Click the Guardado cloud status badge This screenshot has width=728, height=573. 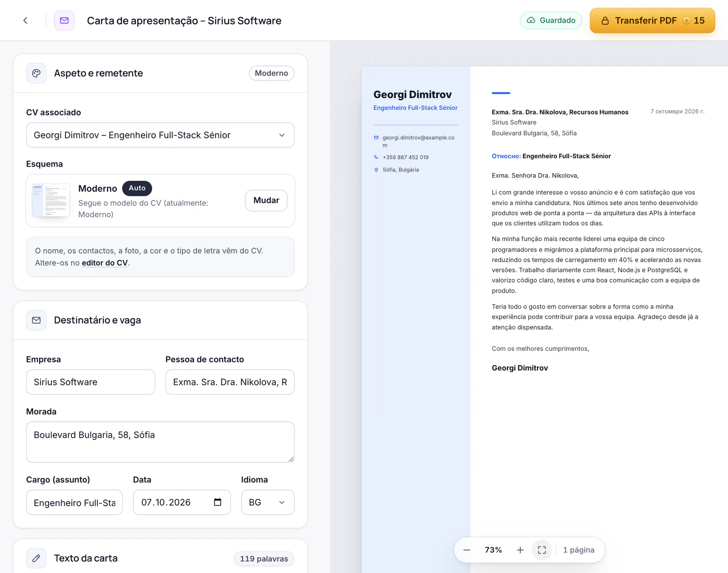coord(551,20)
